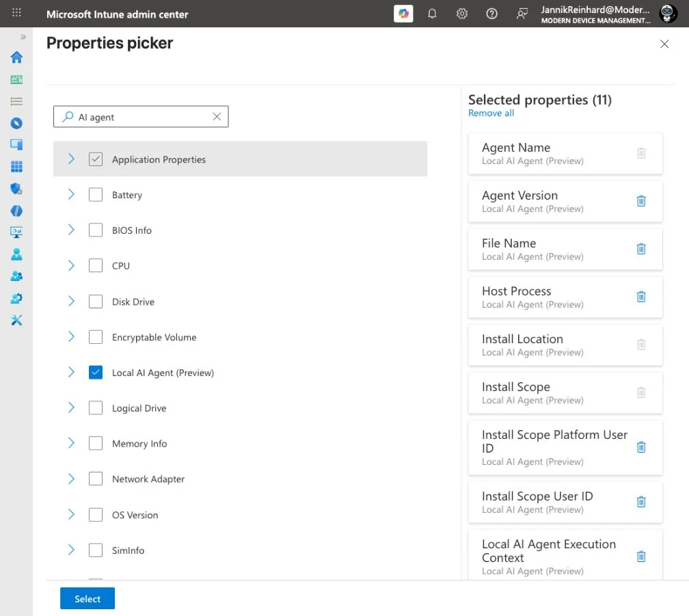Check the Encryptable Volume checkbox
Screen dimensions: 689x616
tap(96, 337)
